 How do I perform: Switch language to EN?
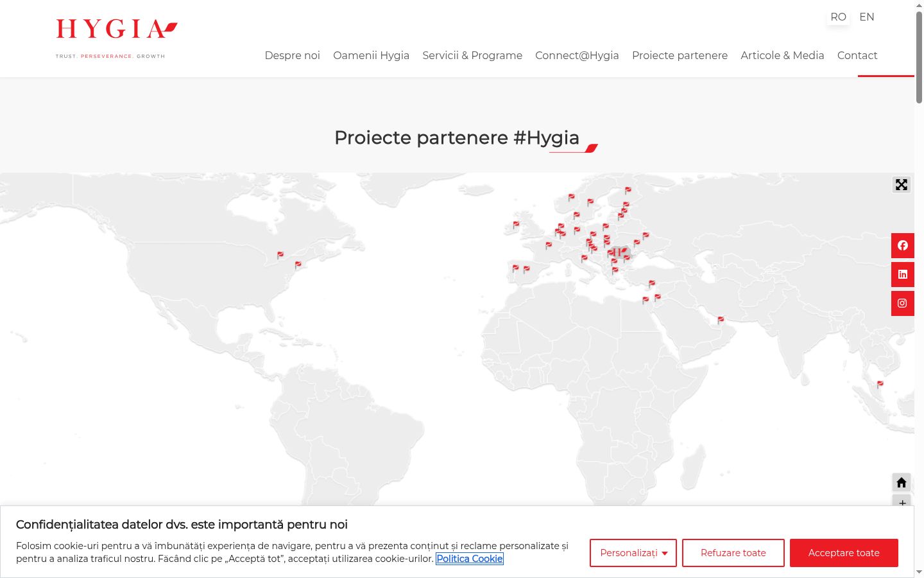click(867, 17)
